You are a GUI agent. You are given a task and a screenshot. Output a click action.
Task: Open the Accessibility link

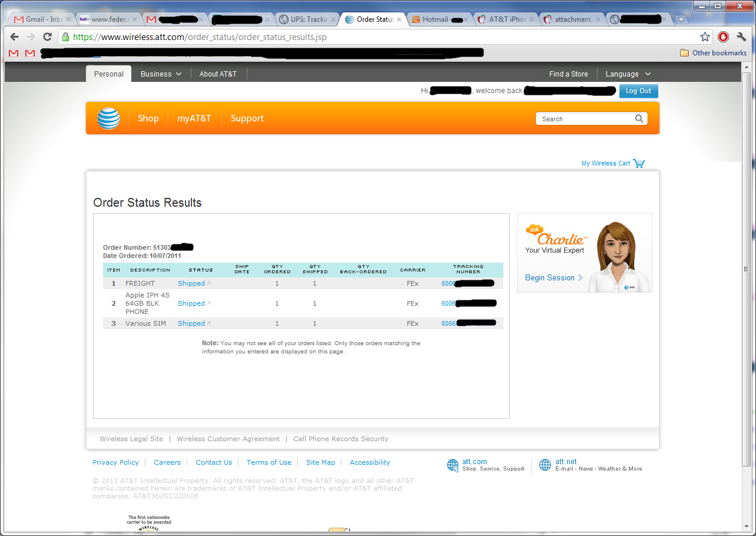click(370, 462)
